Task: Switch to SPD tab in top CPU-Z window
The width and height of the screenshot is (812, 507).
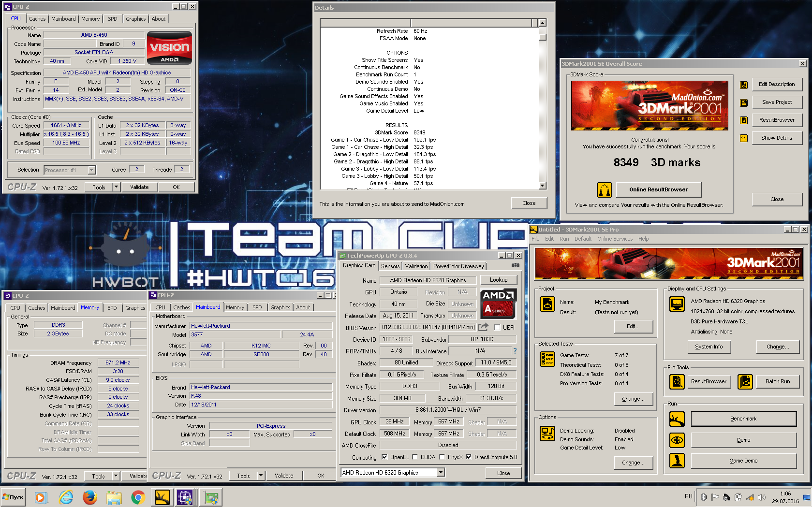Action: (x=113, y=19)
